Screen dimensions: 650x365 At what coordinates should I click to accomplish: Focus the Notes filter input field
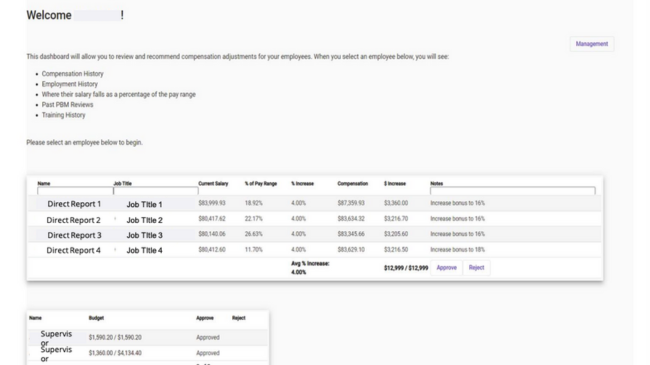513,191
